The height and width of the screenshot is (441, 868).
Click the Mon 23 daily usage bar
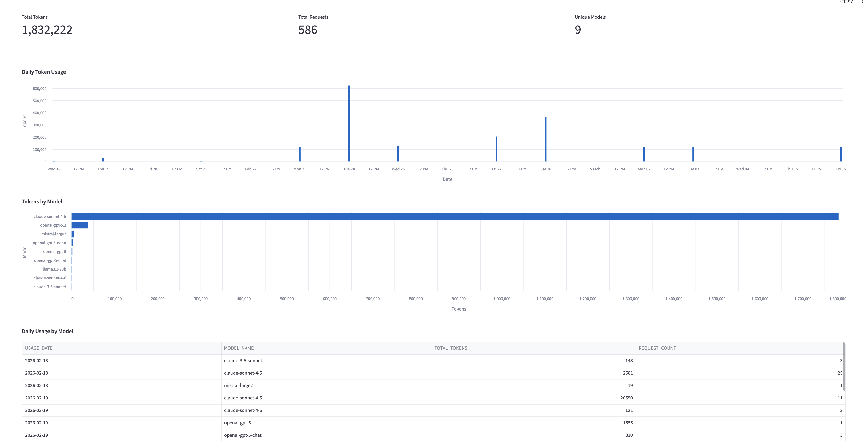click(300, 154)
